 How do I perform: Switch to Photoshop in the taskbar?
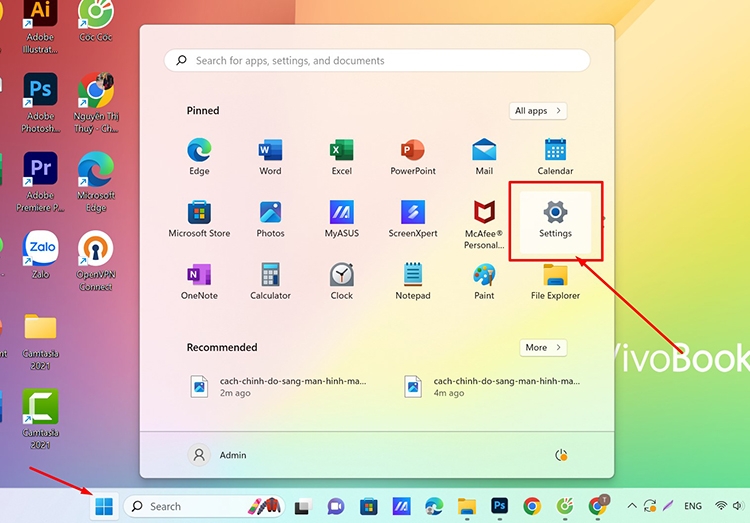pyautogui.click(x=499, y=506)
